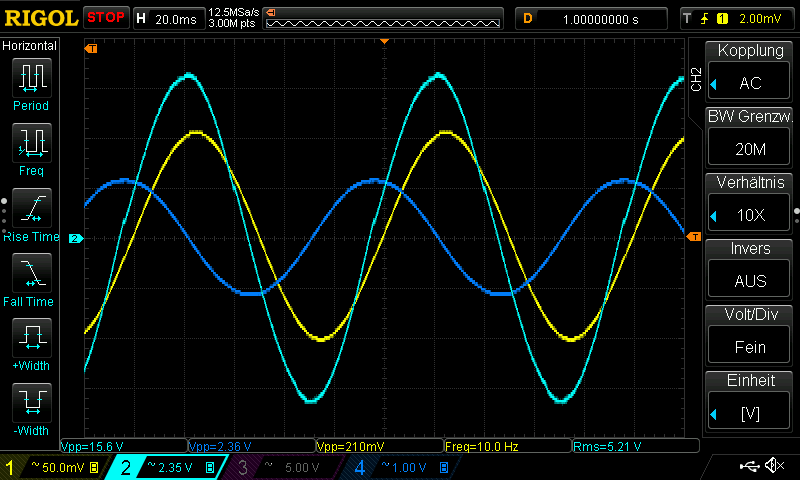Click the orange center trigger point triangle at top
The image size is (800, 480).
[x=385, y=41]
